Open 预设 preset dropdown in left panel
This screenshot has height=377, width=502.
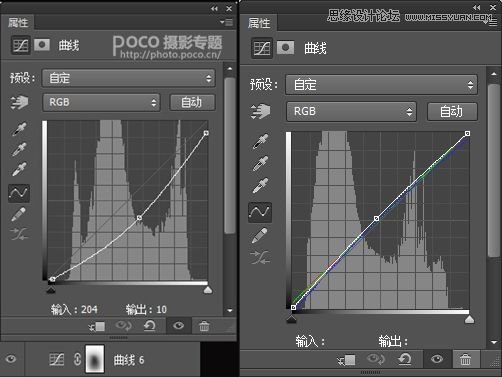[128, 78]
